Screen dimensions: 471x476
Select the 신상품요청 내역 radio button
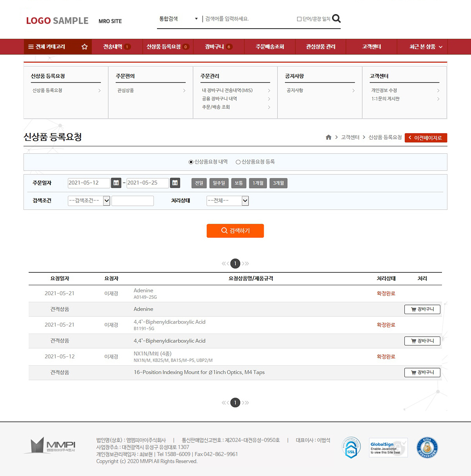[x=191, y=162]
